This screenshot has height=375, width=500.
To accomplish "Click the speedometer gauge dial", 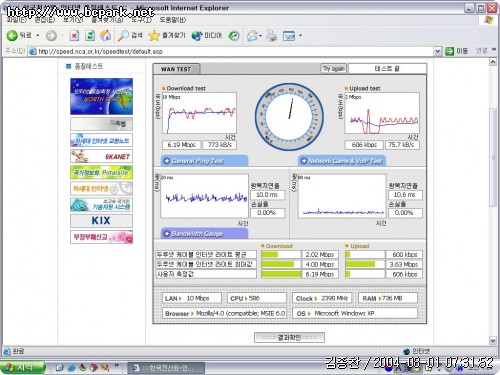I will [x=289, y=117].
